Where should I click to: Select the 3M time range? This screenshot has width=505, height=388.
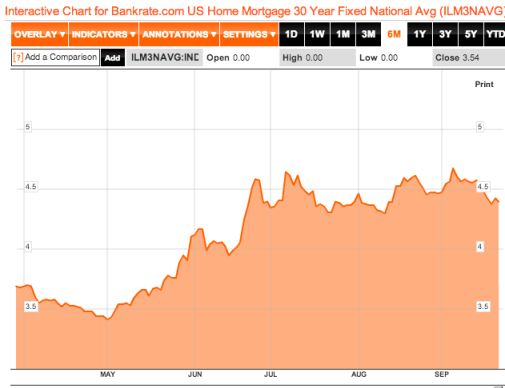[x=368, y=34]
